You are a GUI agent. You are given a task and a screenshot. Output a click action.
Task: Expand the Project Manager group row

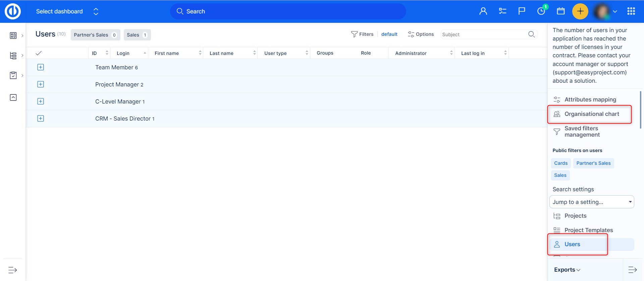tap(41, 84)
